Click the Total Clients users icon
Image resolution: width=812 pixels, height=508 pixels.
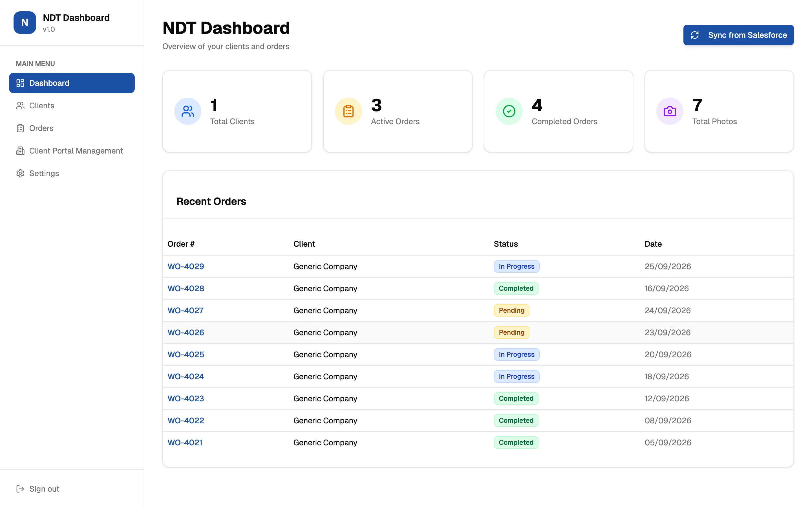click(x=187, y=111)
